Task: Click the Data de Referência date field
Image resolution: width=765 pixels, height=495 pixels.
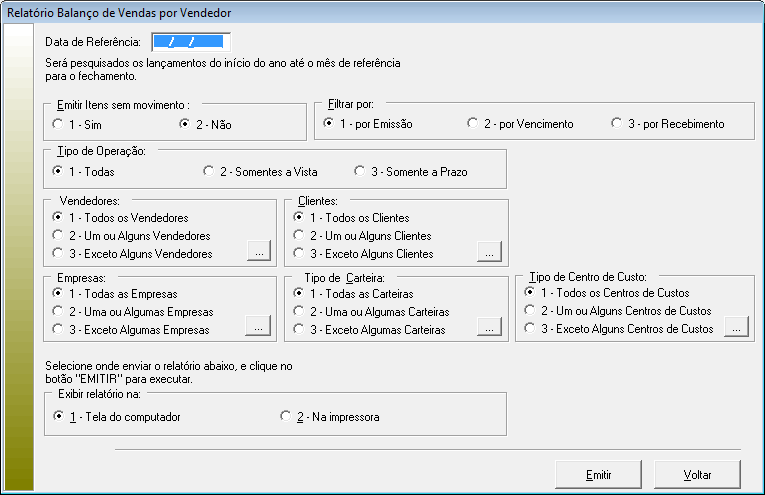Action: (x=191, y=41)
